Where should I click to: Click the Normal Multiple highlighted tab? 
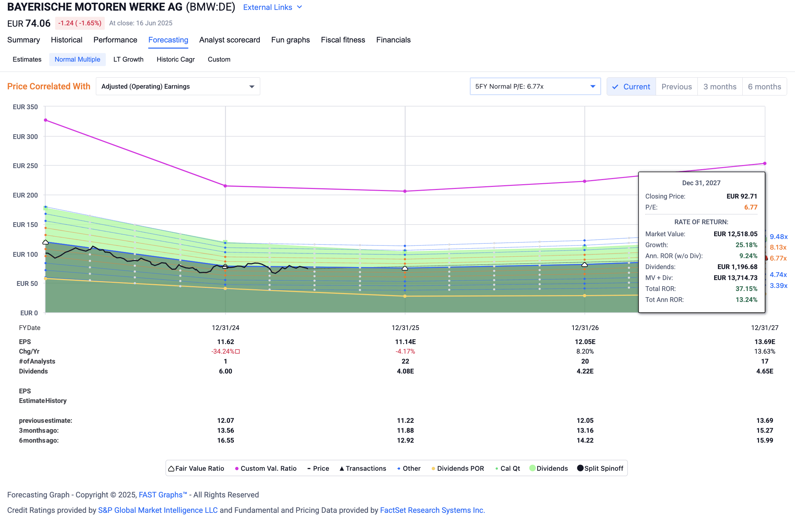(77, 59)
